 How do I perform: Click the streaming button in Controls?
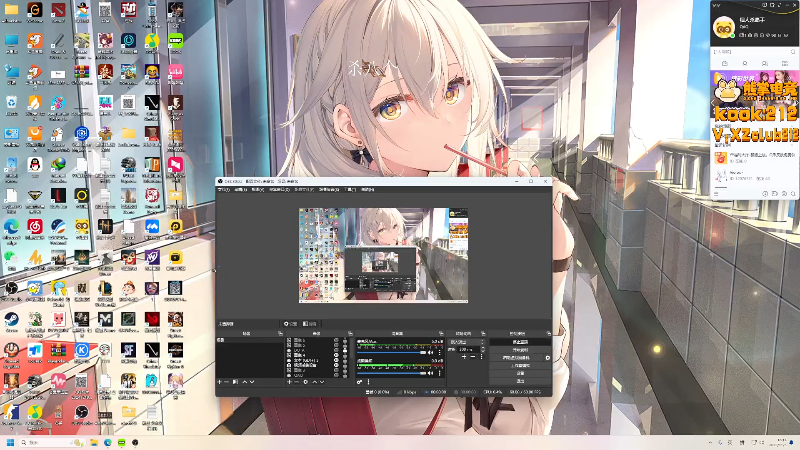click(520, 342)
